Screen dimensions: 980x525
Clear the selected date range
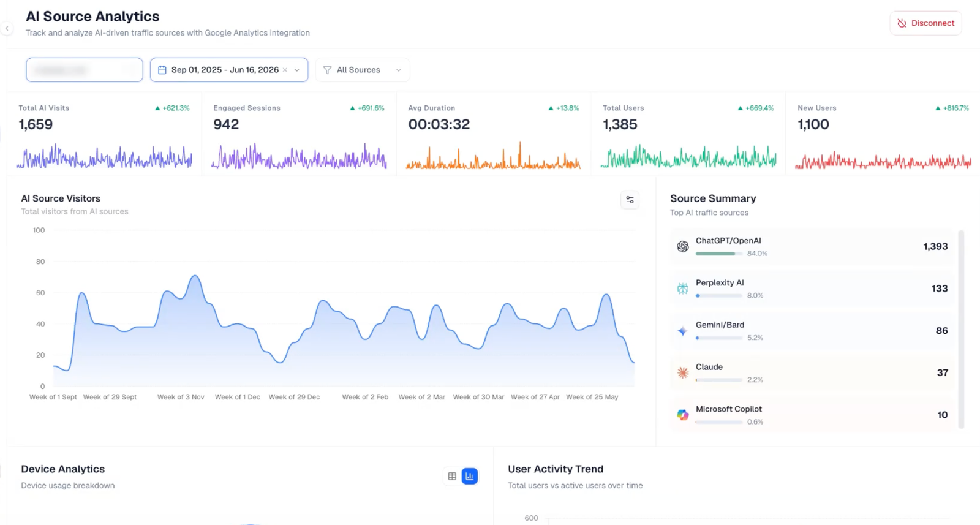[x=285, y=70]
